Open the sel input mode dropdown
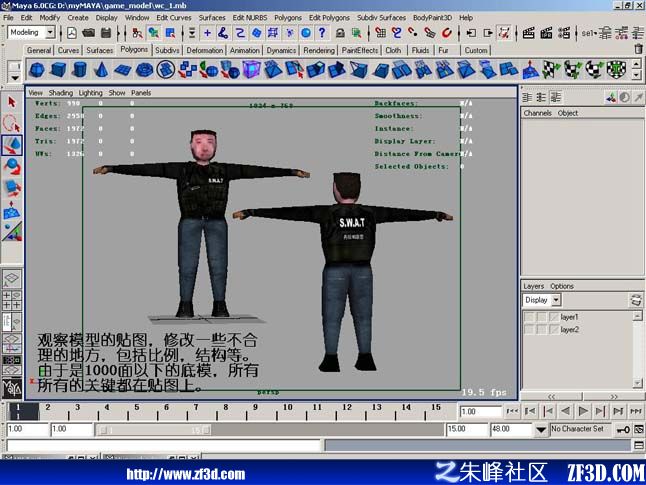646x485 pixels. point(589,33)
